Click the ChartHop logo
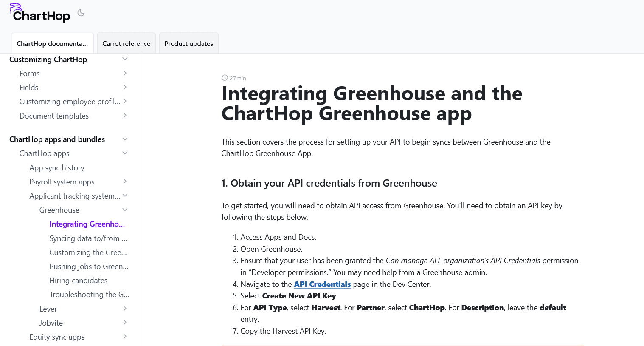The width and height of the screenshot is (644, 346). [40, 13]
